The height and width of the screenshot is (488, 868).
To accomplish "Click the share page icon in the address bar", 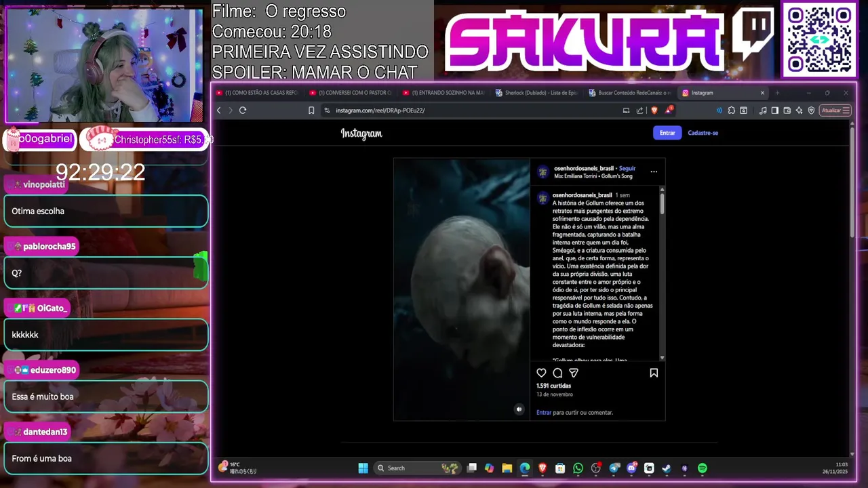I will click(x=639, y=110).
